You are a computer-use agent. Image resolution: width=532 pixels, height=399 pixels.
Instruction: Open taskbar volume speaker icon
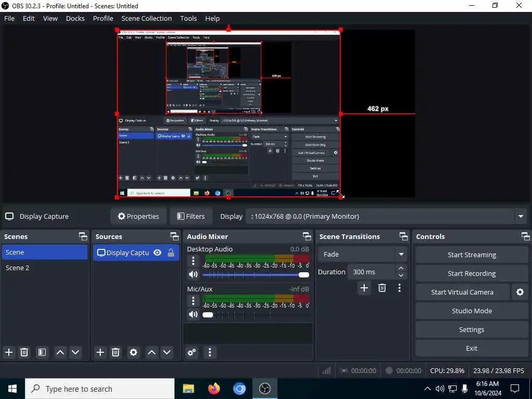(x=440, y=389)
